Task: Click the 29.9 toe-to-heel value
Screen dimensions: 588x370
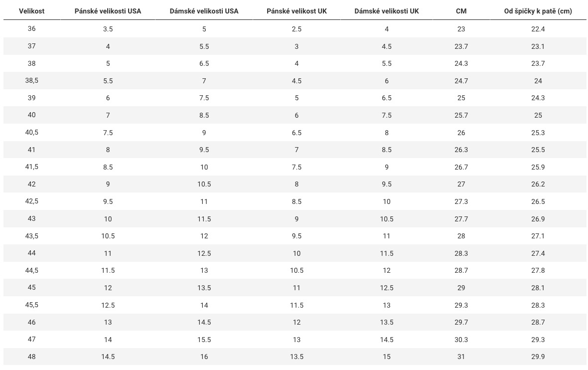Action: click(x=538, y=357)
